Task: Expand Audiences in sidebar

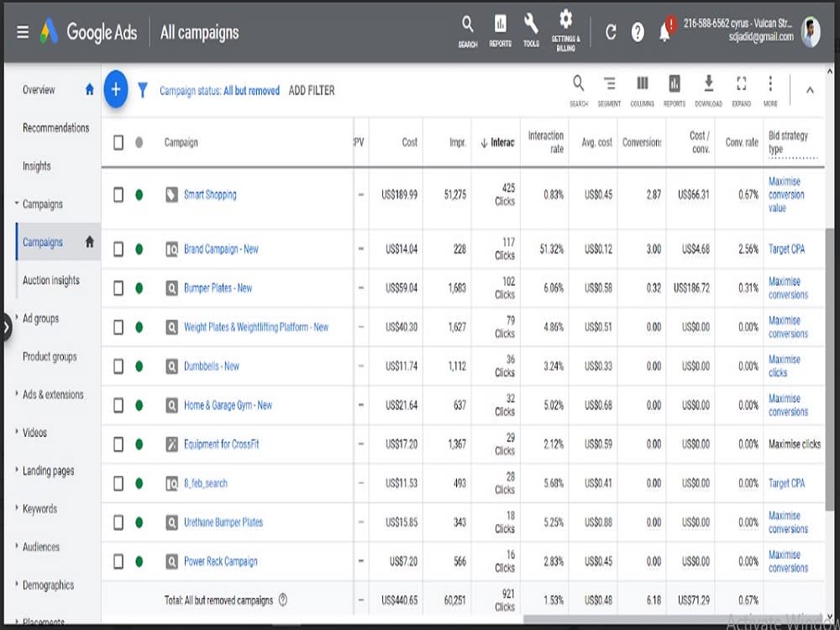Action: tap(17, 547)
